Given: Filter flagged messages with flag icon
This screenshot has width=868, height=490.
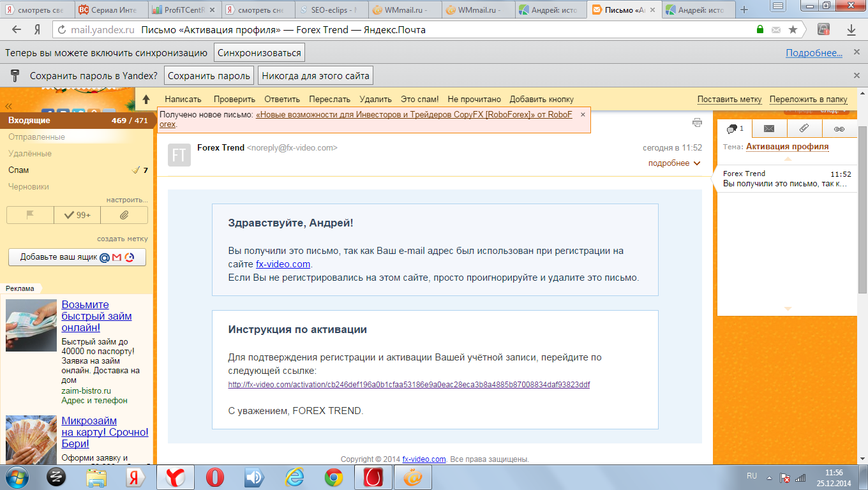Looking at the screenshot, I should [30, 215].
